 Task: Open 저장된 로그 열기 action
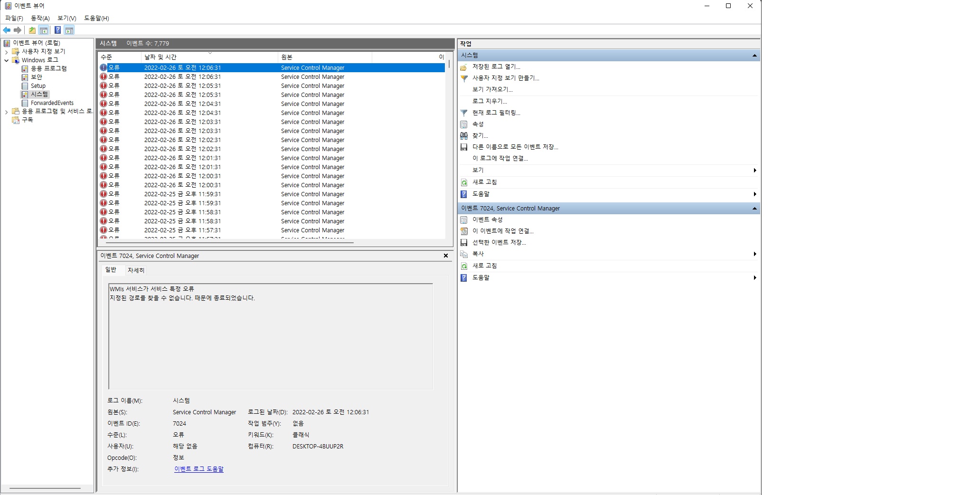coord(496,67)
